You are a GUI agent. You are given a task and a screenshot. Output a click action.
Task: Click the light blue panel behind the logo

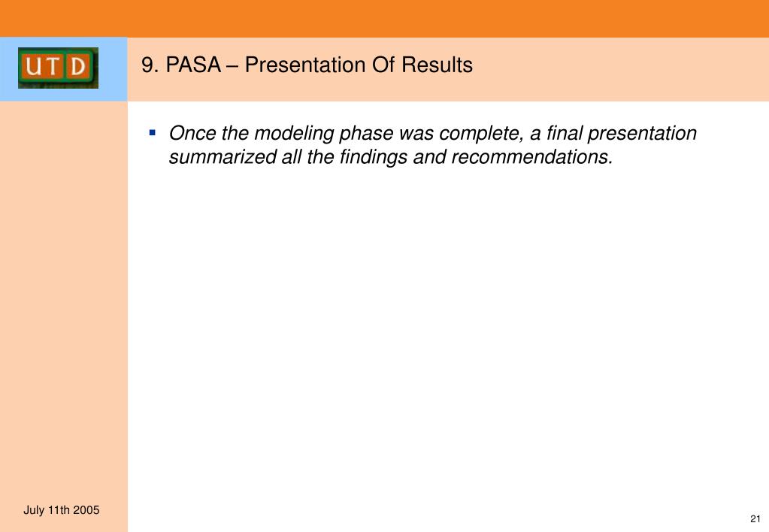point(64,69)
